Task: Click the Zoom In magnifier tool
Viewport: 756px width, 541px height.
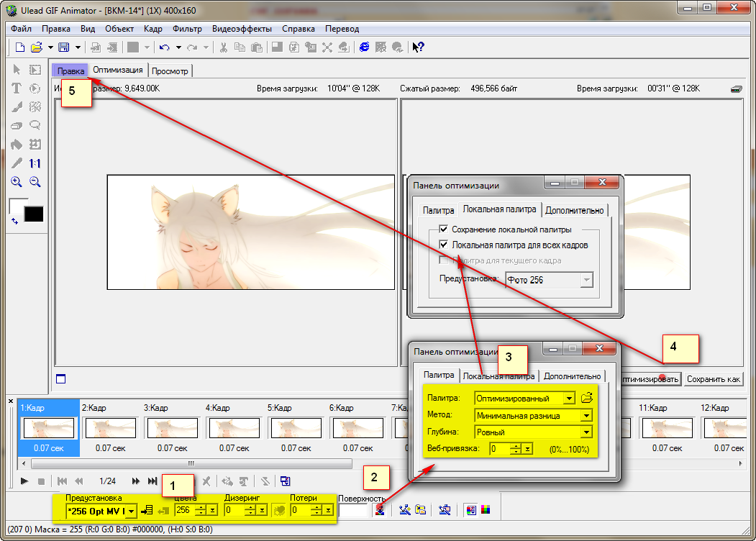Action: coord(17,182)
